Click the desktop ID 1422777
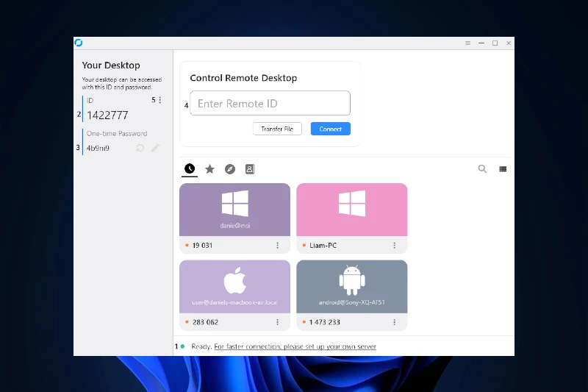Screen dimensions: 588x392 107,115
